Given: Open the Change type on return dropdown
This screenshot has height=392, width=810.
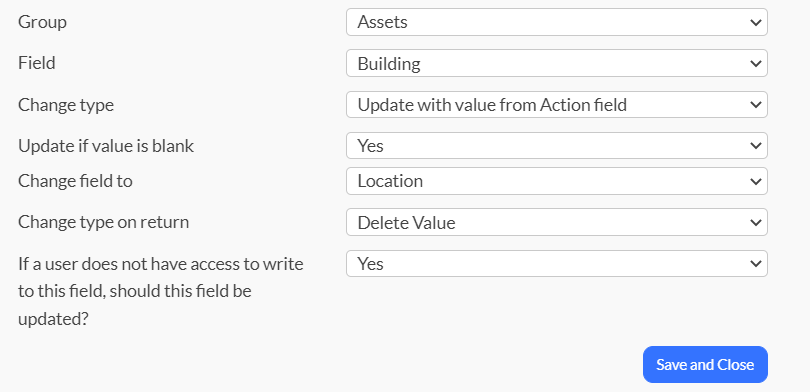Looking at the screenshot, I should click(x=557, y=223).
